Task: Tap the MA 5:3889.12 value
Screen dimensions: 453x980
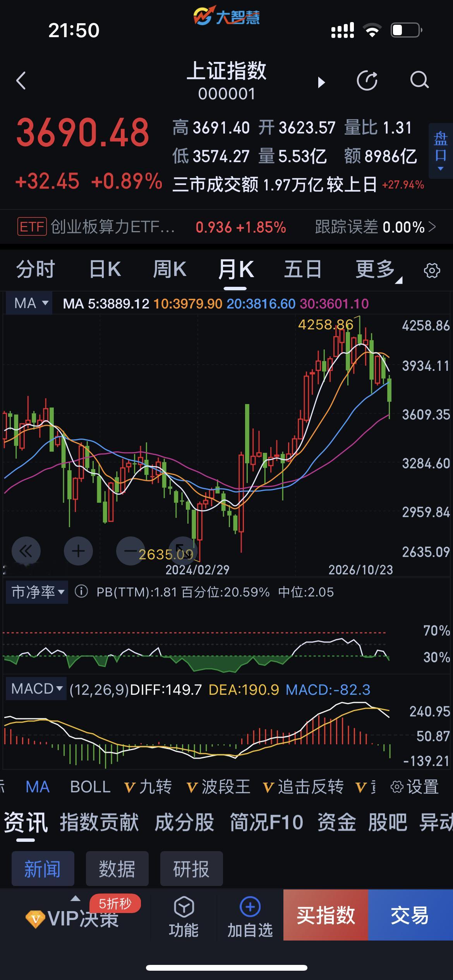Action: click(x=106, y=304)
